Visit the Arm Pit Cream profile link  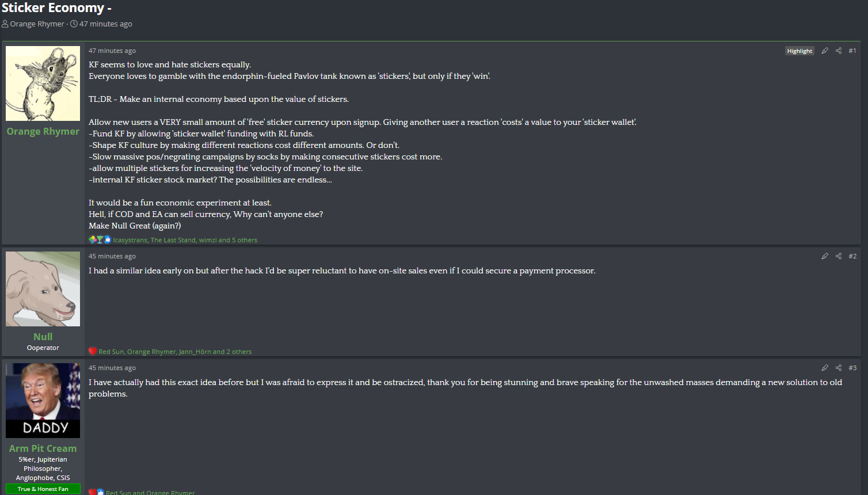tap(43, 448)
